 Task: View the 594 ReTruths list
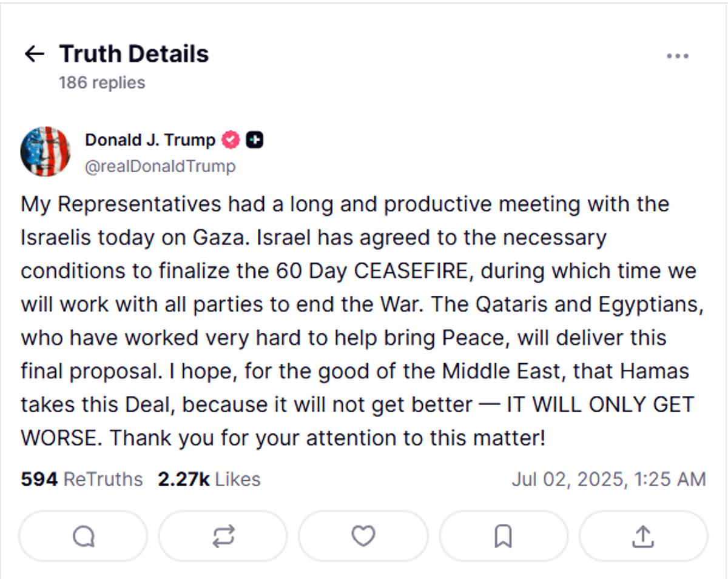pos(82,479)
